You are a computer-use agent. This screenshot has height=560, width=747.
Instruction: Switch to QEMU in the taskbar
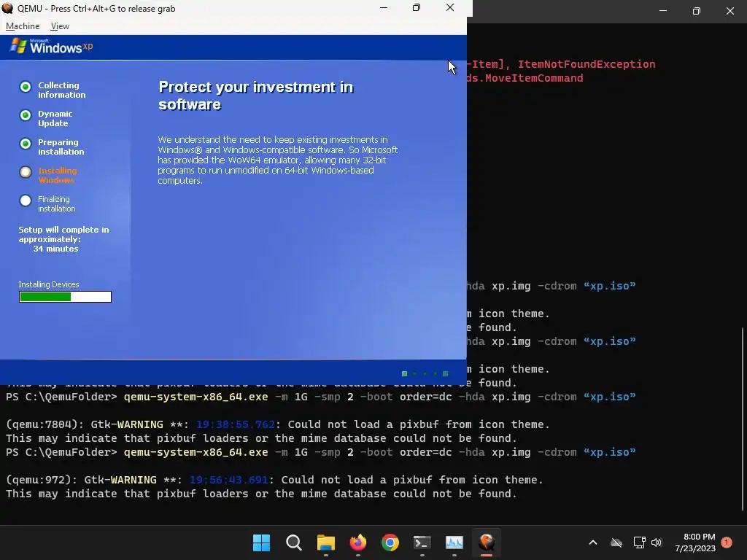pyautogui.click(x=487, y=542)
